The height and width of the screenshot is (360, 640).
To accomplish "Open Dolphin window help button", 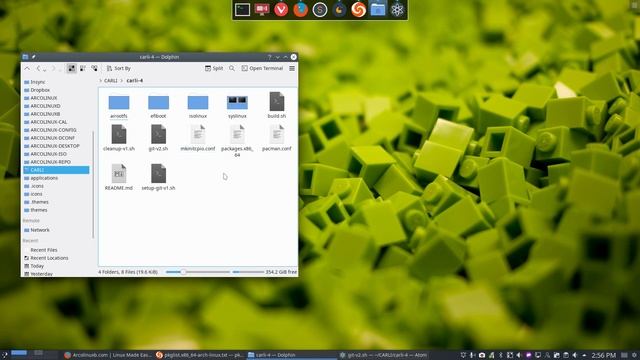I will pyautogui.click(x=269, y=57).
